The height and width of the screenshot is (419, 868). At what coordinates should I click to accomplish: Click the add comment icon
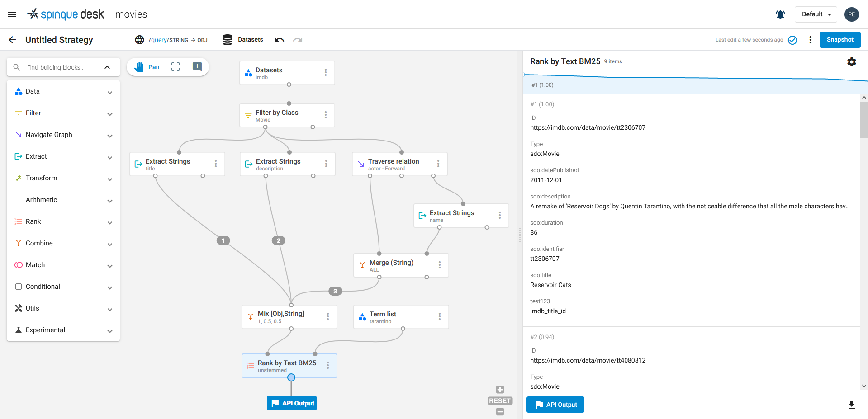tap(197, 67)
